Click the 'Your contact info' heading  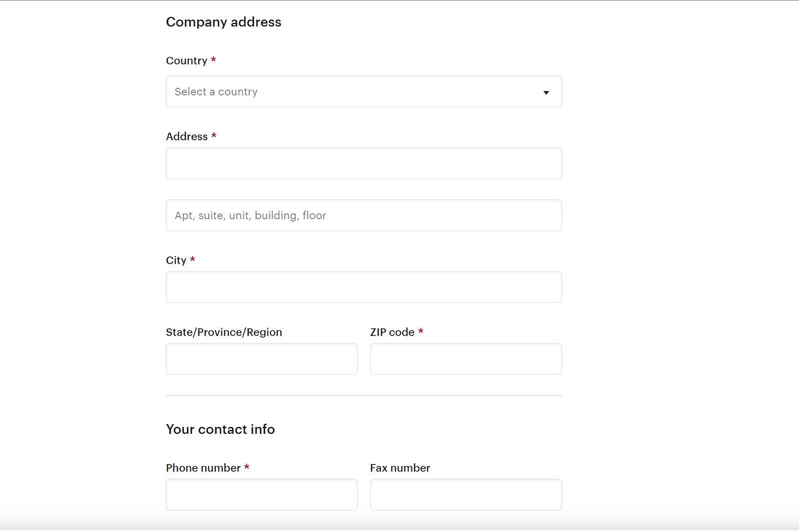(220, 429)
